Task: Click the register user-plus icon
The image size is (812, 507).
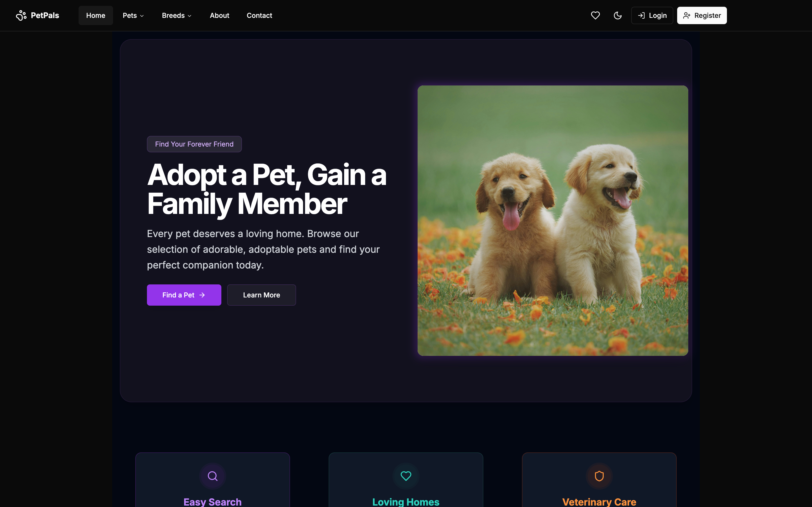Action: [x=687, y=15]
